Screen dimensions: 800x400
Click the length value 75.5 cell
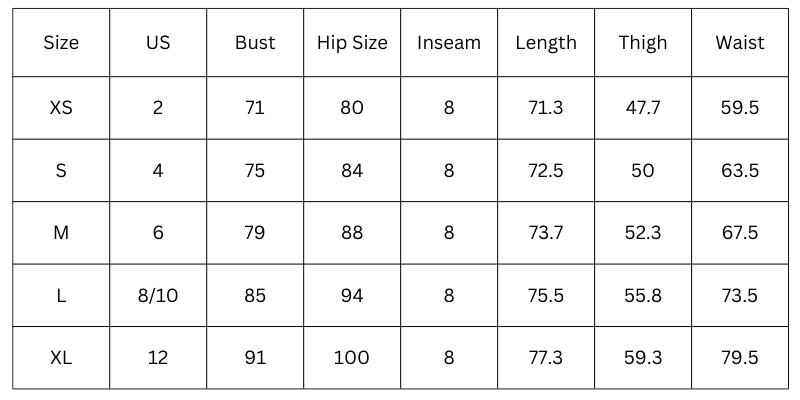[x=546, y=295]
